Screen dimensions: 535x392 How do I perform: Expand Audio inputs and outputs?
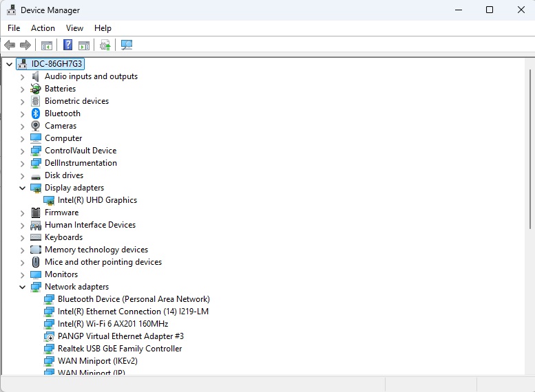pos(22,77)
